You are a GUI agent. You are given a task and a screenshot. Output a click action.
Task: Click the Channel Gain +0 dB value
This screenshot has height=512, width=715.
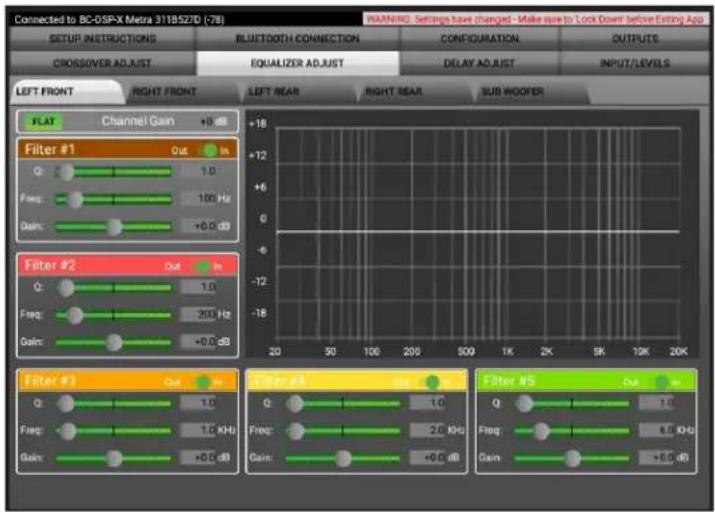pyautogui.click(x=213, y=122)
